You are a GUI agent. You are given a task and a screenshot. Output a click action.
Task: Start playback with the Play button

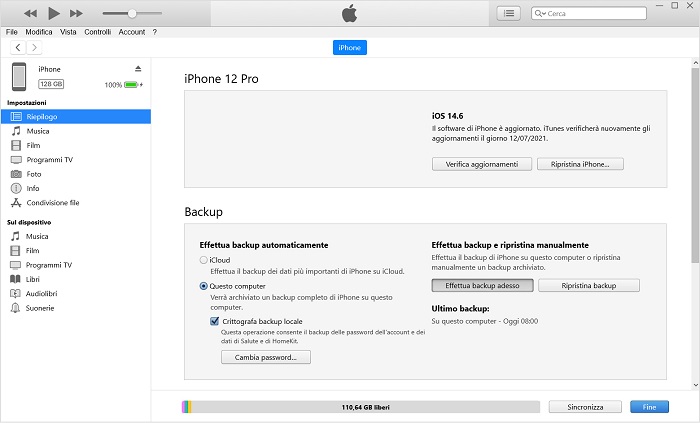(54, 13)
